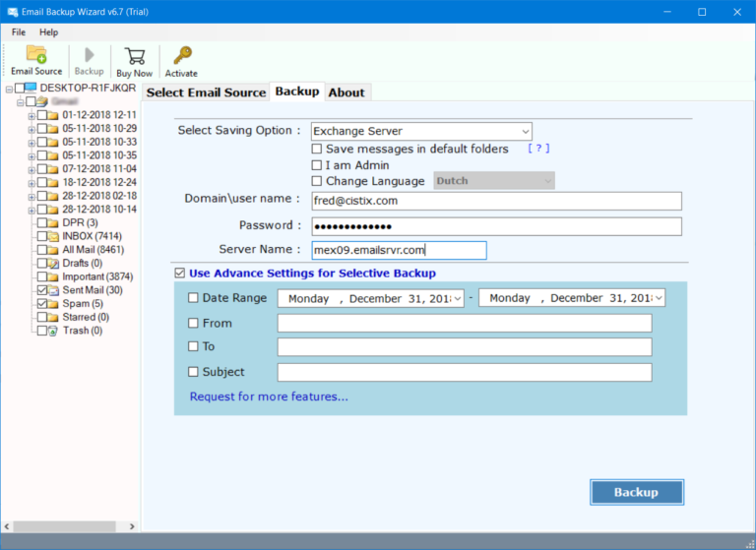Open the start date picker dropdown
This screenshot has width=756, height=550.
click(x=457, y=298)
